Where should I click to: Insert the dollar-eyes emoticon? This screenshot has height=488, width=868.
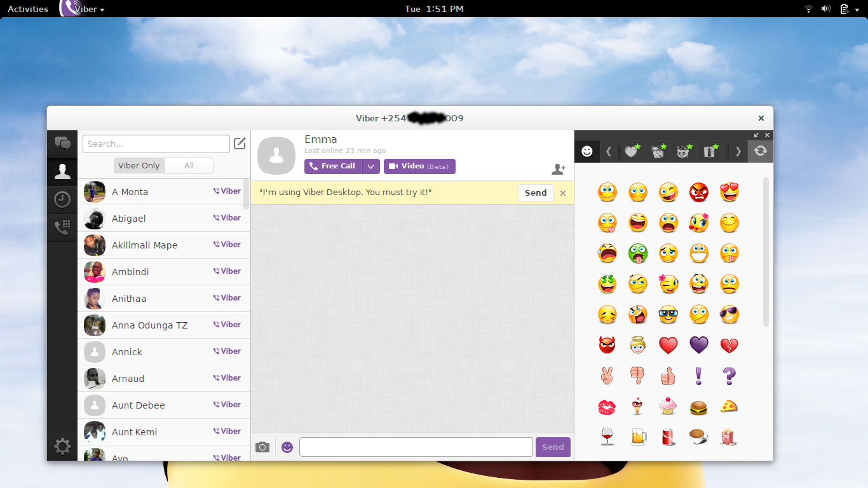point(607,284)
